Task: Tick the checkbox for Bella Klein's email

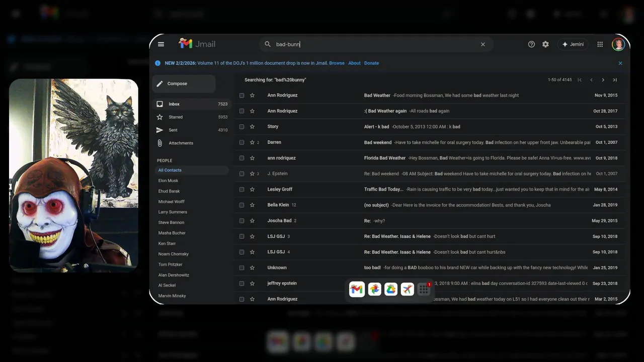Action: point(242,205)
